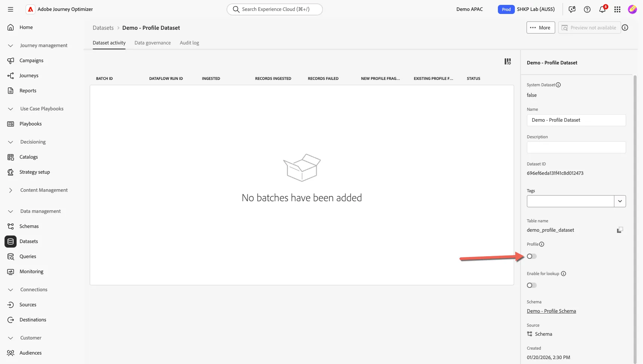
Task: Open the feedback chat icon
Action: [x=572, y=9]
